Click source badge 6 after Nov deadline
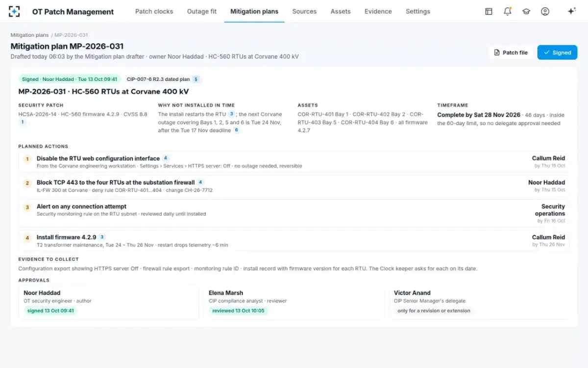 pyautogui.click(x=236, y=130)
